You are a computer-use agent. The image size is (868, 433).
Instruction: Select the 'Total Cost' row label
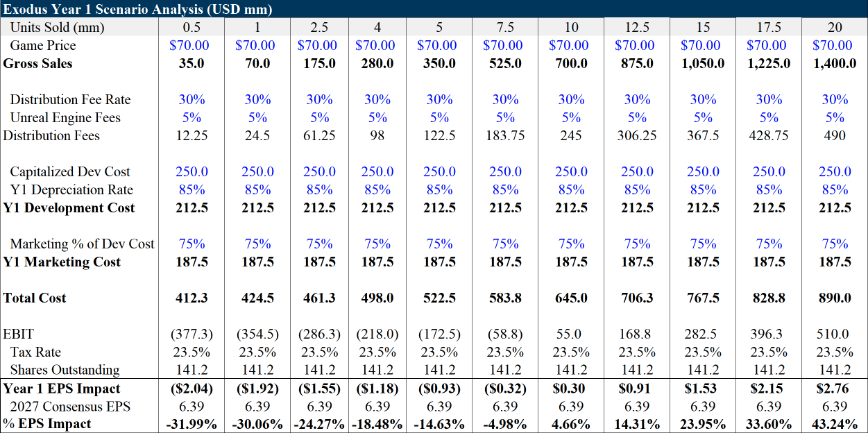[35, 298]
